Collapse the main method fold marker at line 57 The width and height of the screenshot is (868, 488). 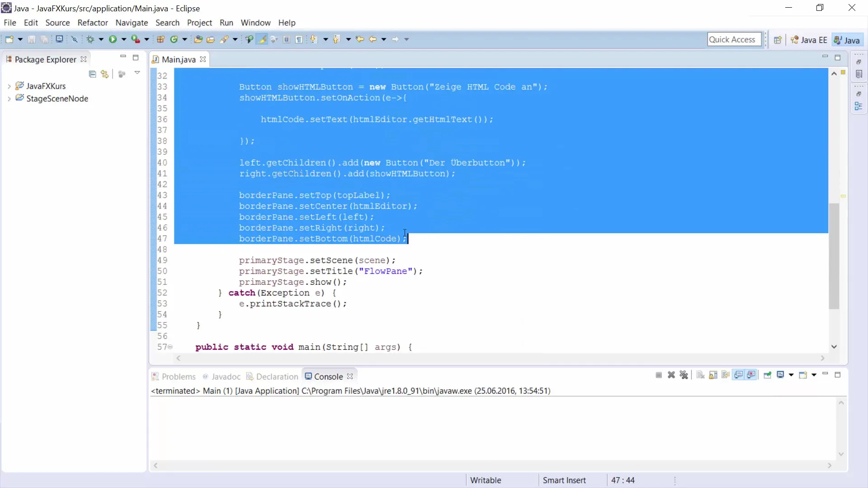click(x=170, y=347)
